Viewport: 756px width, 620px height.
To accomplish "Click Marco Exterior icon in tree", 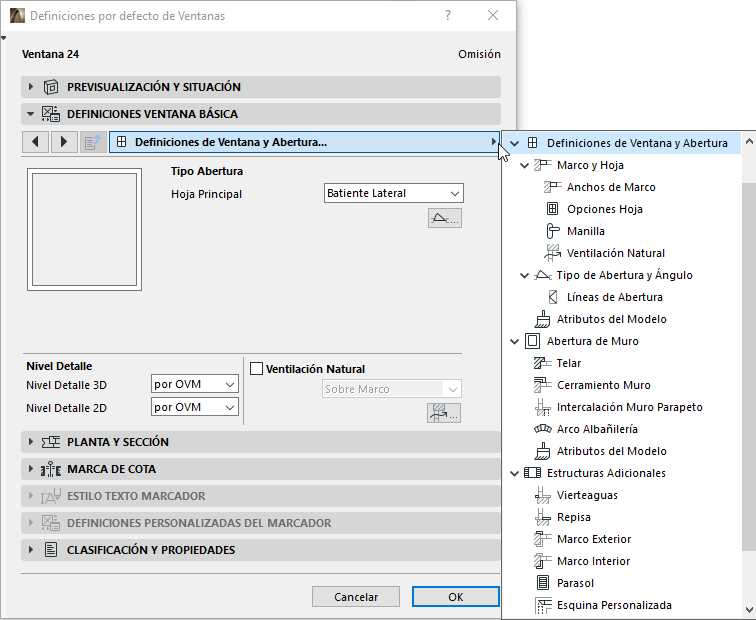I will tap(542, 539).
